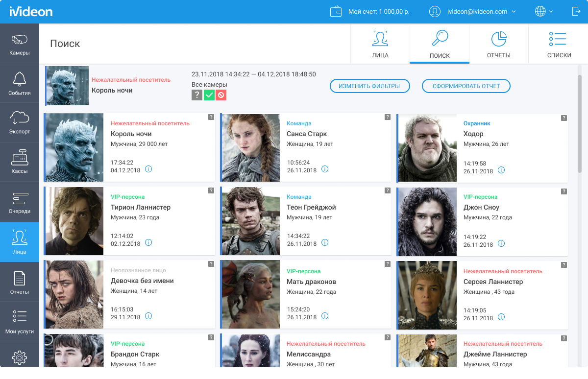Open the Камеры sidebar section

(x=20, y=44)
